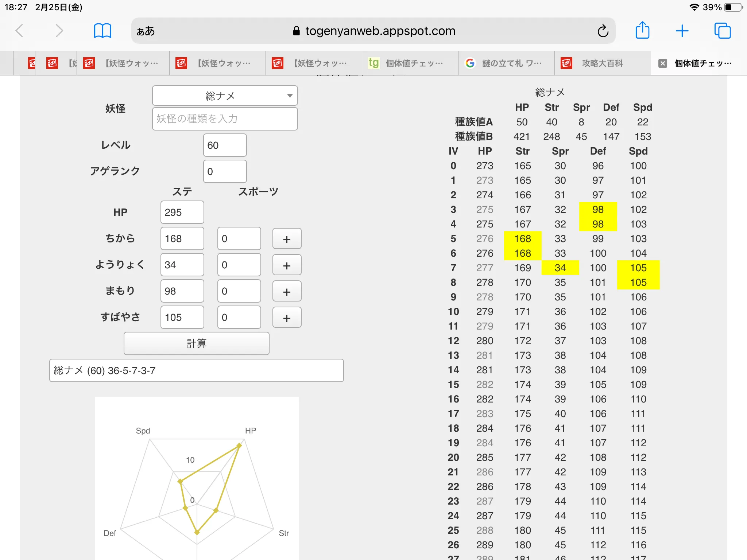Close the active 個体値チェッ tab
747x560 pixels.
coord(663,63)
